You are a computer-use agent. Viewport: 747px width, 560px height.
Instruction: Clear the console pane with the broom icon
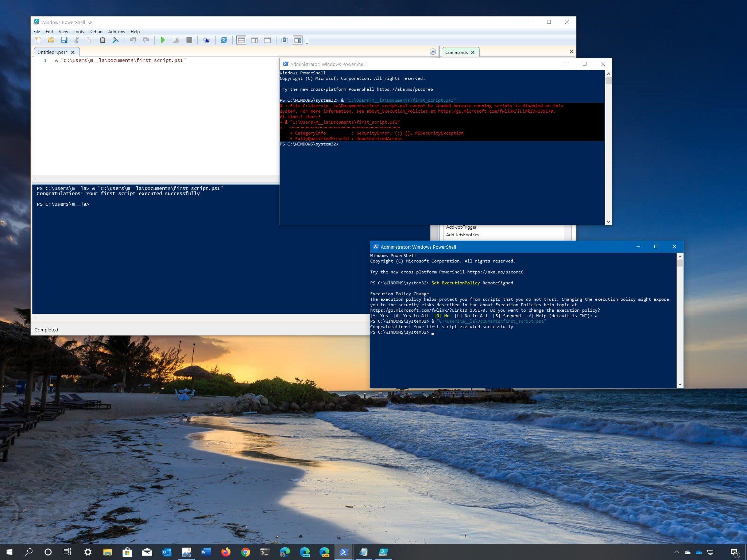[x=116, y=40]
